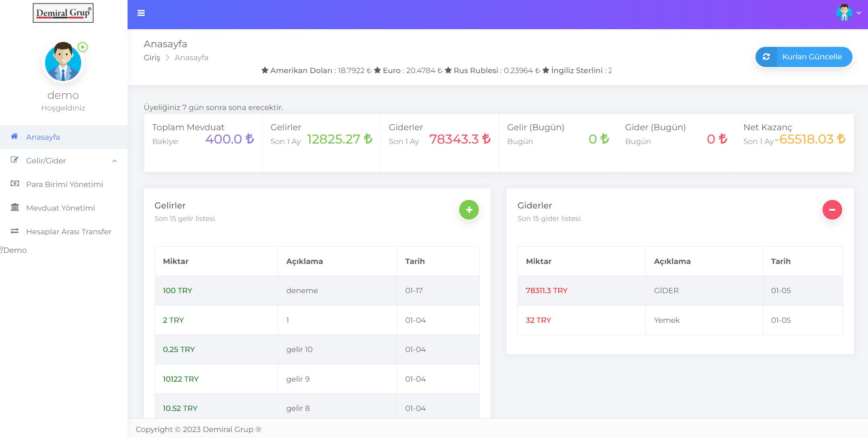Click the money icon for Para Birimi Yönetimi
The width and height of the screenshot is (868, 438).
pos(15,184)
